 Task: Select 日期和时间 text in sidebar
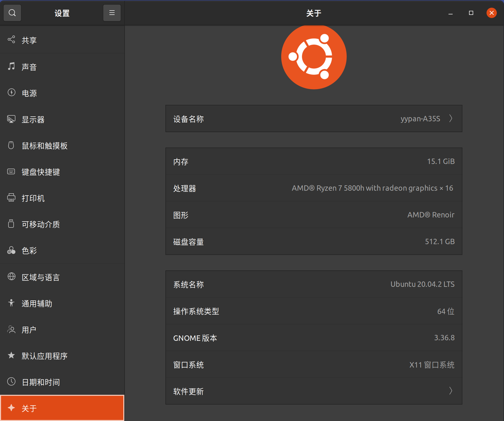click(x=41, y=382)
